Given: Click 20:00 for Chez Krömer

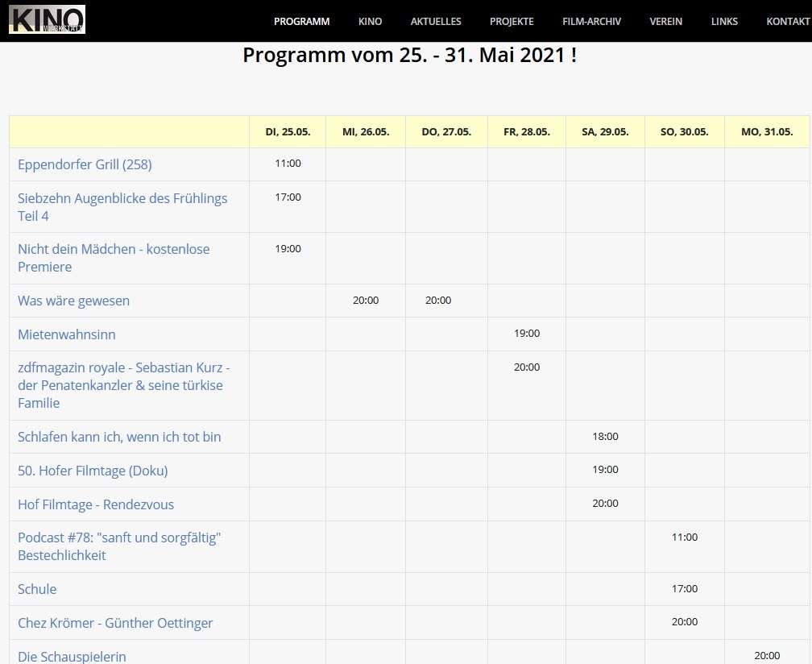Looking at the screenshot, I should [x=685, y=621].
